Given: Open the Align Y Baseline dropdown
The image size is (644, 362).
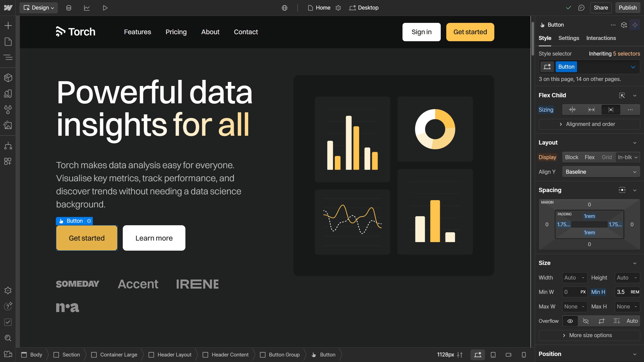Looking at the screenshot, I should (x=601, y=172).
